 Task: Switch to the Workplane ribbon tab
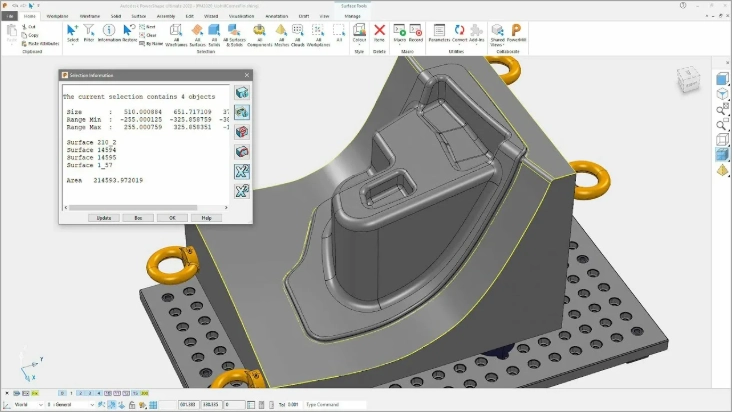pyautogui.click(x=57, y=16)
